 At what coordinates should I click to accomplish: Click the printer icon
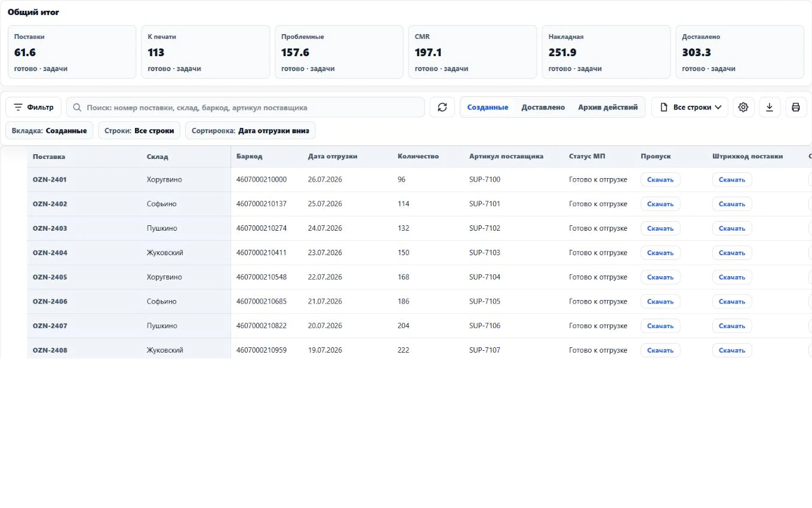pyautogui.click(x=796, y=108)
